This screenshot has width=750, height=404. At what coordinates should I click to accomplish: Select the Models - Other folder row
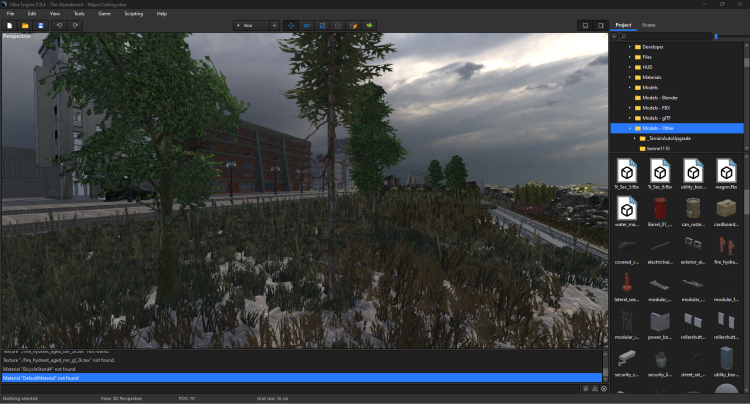coord(677,128)
